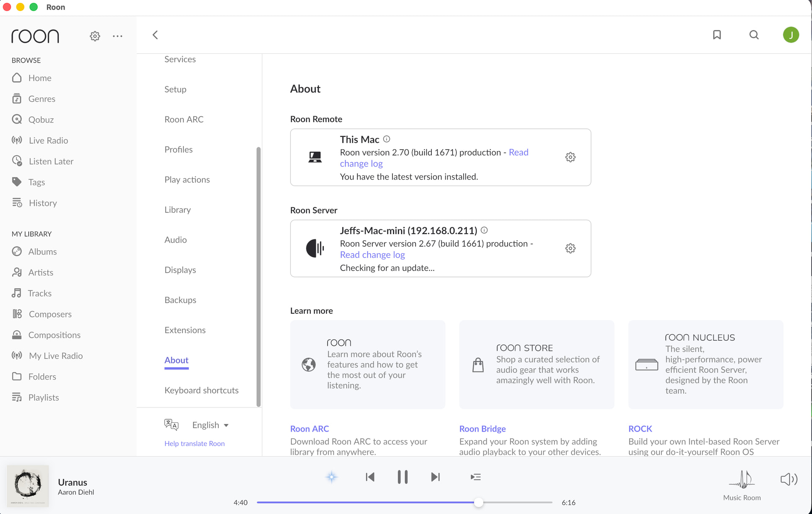Skip to previous track
The width and height of the screenshot is (812, 514).
pyautogui.click(x=370, y=477)
